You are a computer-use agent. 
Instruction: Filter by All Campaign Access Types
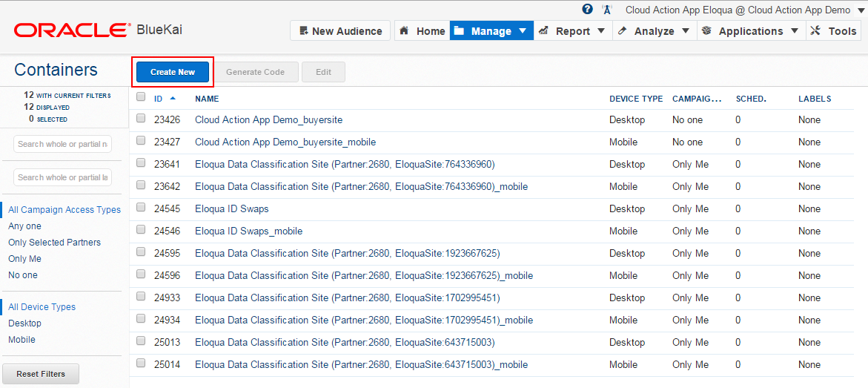point(64,209)
